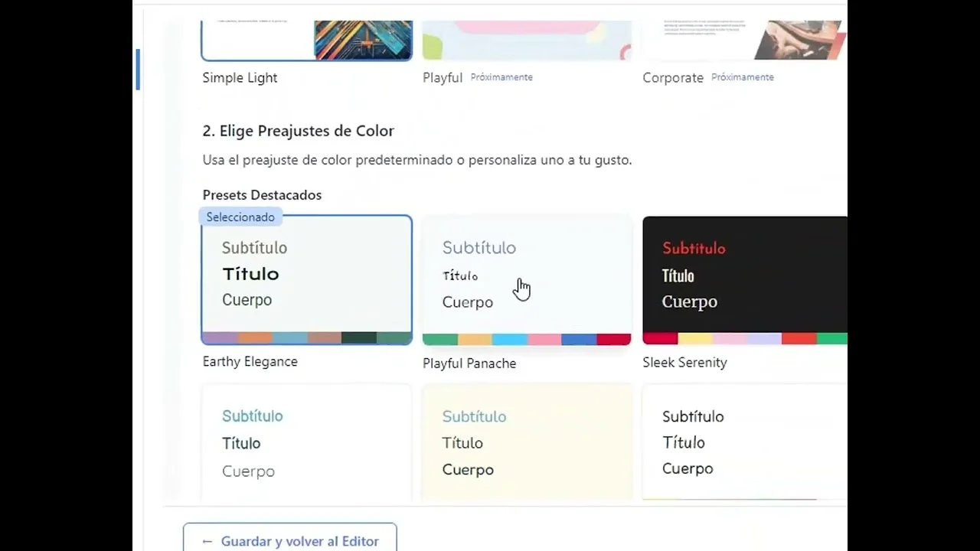Select the Simple Light theme thumbnail

tap(306, 40)
